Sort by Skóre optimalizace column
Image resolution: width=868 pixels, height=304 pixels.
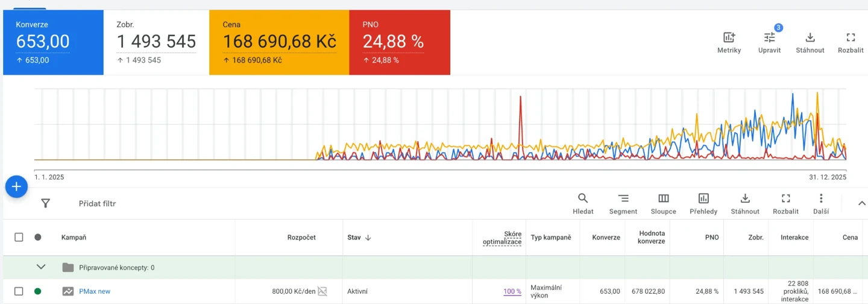pos(502,238)
